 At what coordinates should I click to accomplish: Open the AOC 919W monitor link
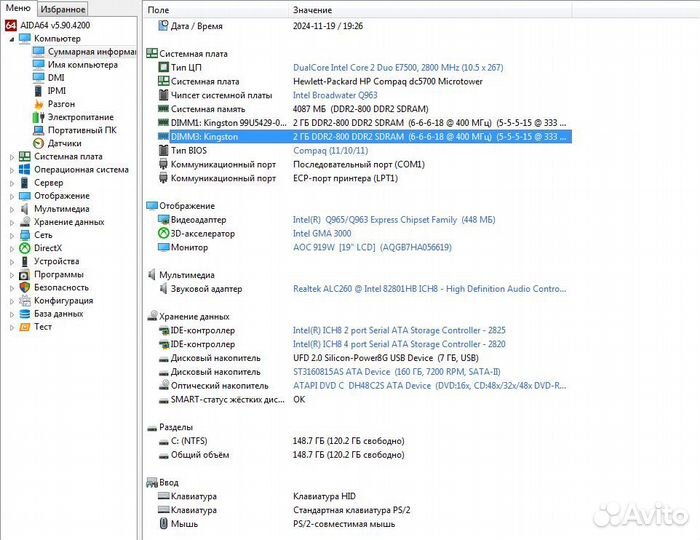tap(372, 247)
